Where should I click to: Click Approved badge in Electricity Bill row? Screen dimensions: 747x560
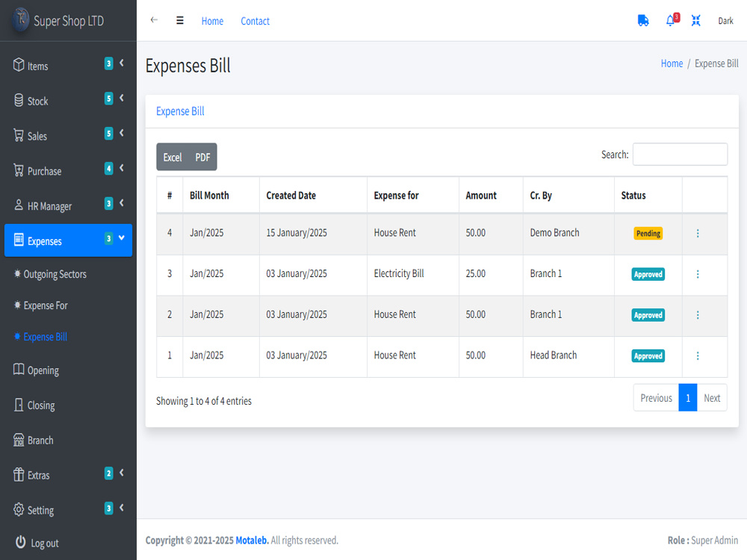coord(648,274)
